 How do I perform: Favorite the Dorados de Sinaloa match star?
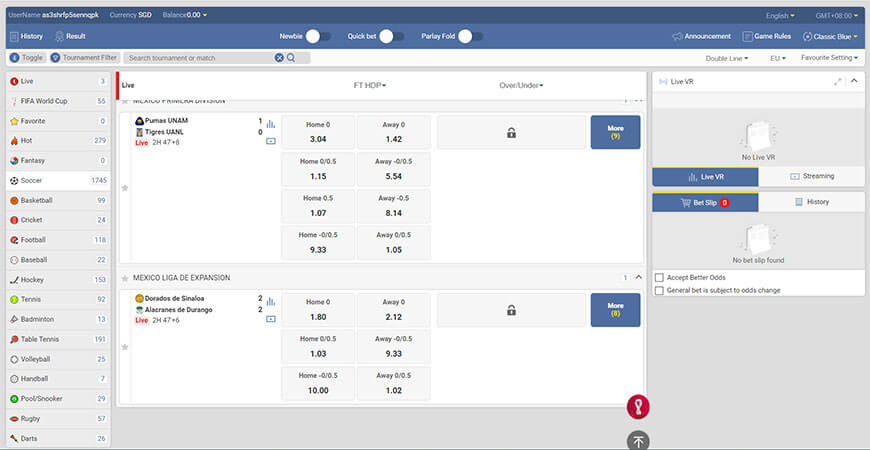click(125, 347)
